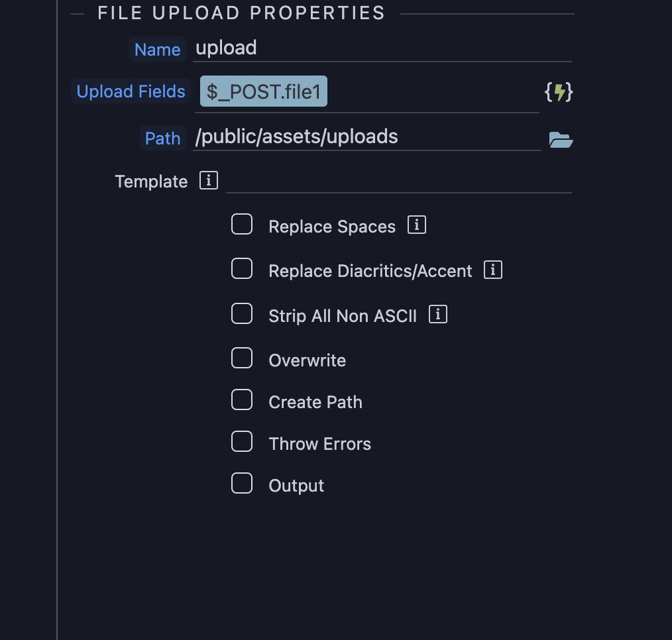Select the $_POST.file1 upload field tag
The height and width of the screenshot is (640, 672).
click(x=264, y=92)
